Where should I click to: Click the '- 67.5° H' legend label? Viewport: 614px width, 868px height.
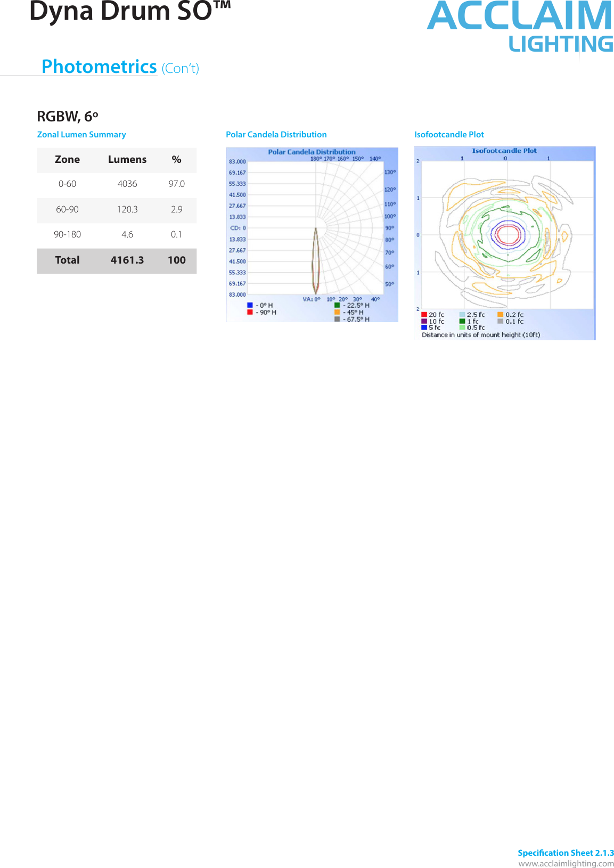click(356, 320)
